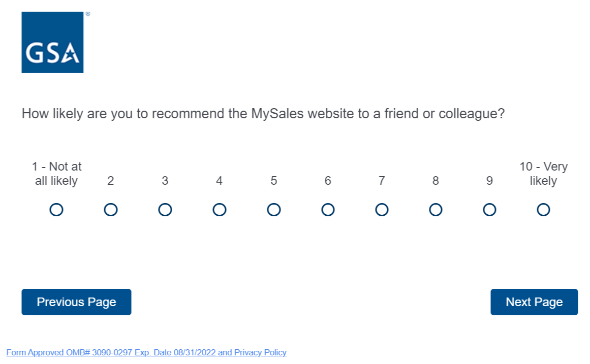Select the radio button for rating 8

point(436,210)
